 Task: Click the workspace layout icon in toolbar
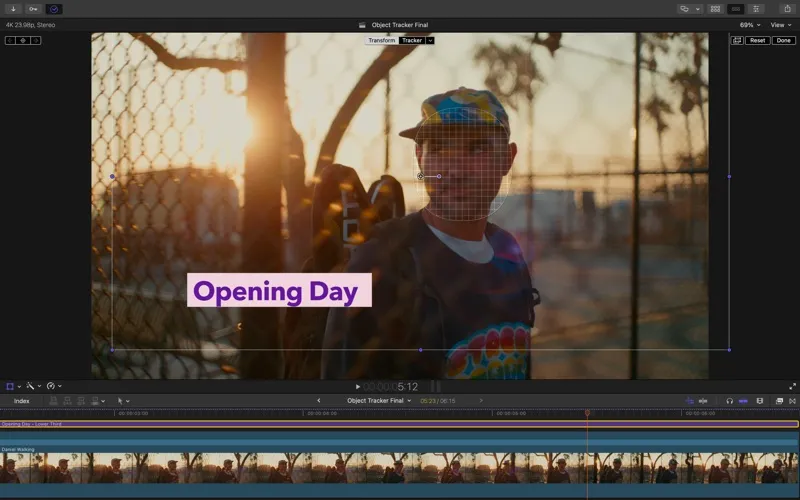coord(684,9)
